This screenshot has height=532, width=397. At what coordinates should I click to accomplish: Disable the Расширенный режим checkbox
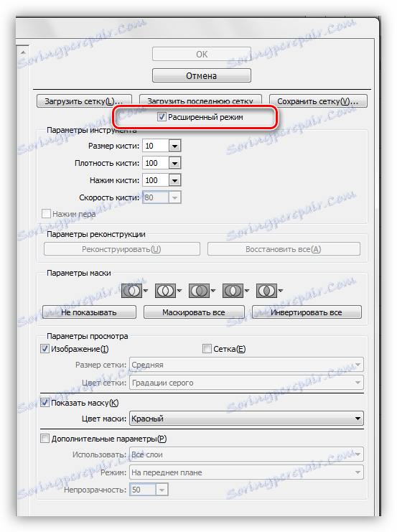pos(162,117)
